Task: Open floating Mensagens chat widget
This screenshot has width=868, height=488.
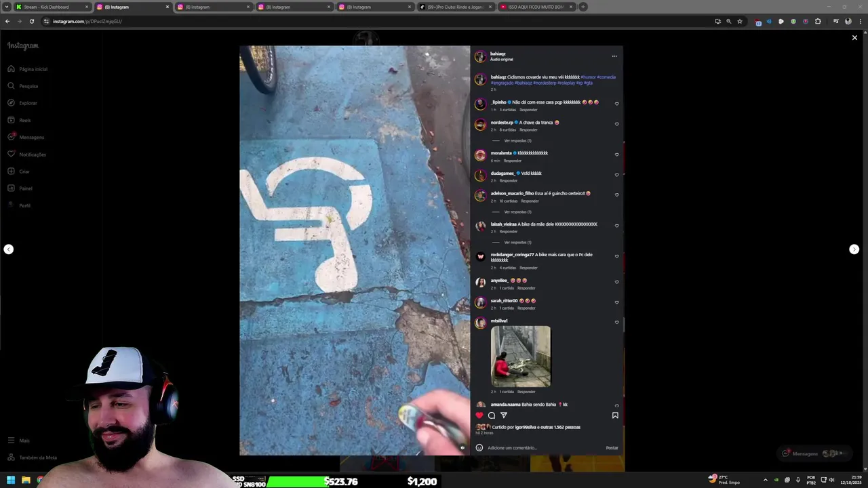Action: click(813, 453)
